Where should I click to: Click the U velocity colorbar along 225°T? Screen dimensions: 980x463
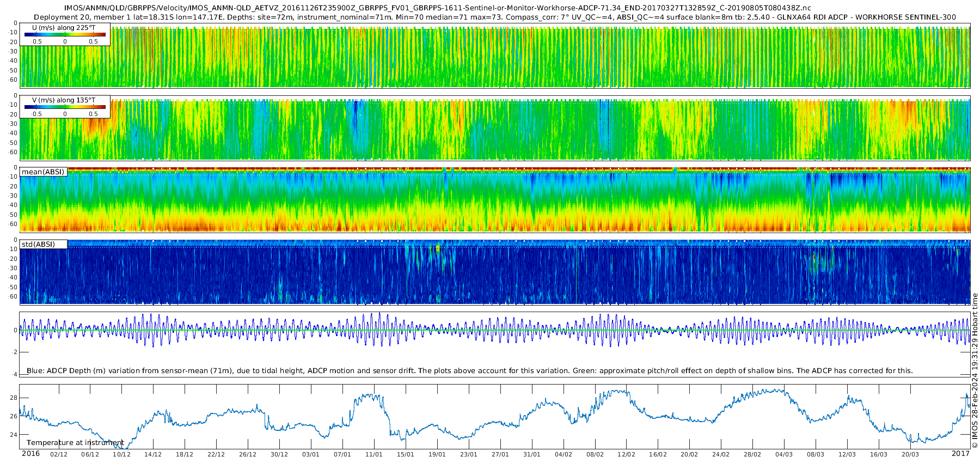click(65, 34)
